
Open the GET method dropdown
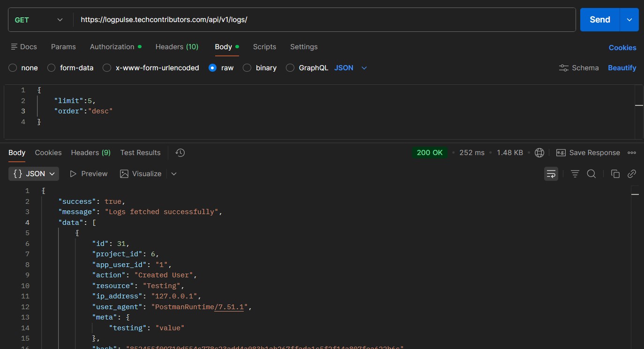click(38, 20)
